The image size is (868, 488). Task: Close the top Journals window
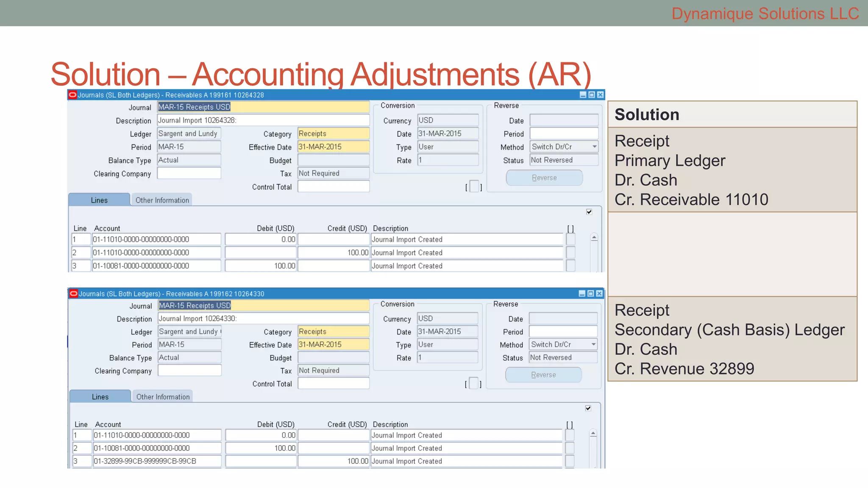point(600,95)
